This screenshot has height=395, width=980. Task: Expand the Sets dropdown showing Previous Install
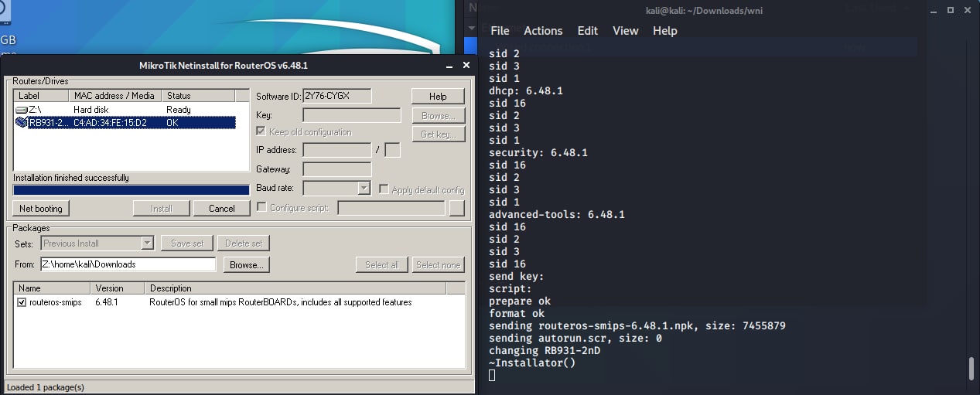[x=148, y=243]
